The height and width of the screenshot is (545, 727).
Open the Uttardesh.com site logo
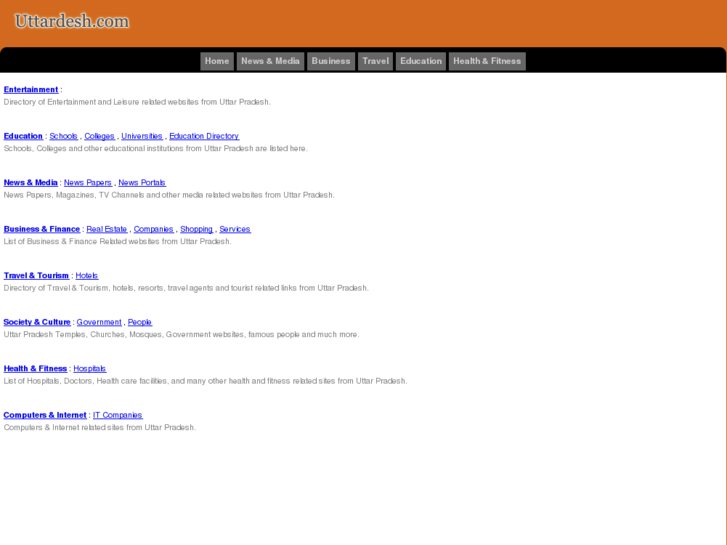(72, 21)
